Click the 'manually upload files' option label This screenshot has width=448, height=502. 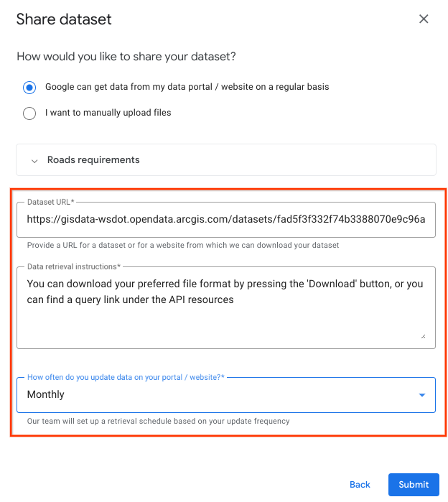point(108,113)
